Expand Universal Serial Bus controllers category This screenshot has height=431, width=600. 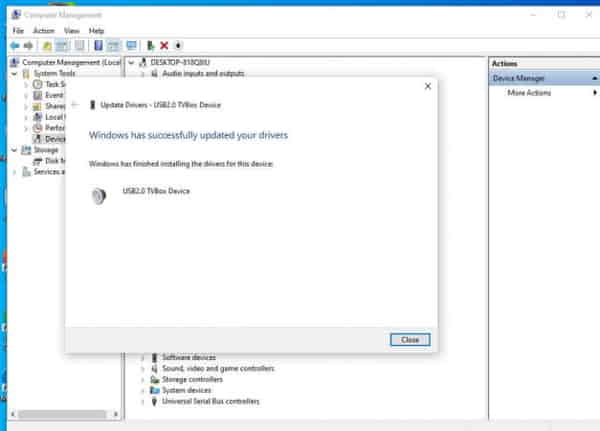[143, 402]
